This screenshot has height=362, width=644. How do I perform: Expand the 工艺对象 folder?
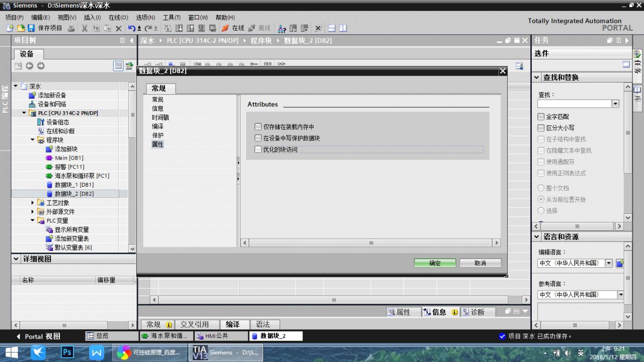33,203
